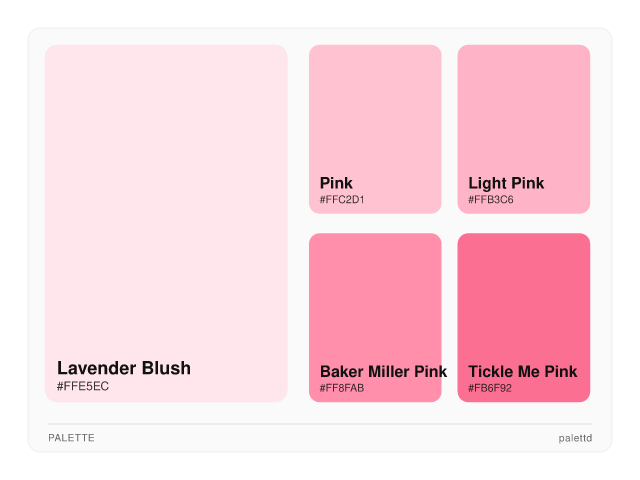Screen dimensions: 640x480
Task: Click the #FF8FAB hex code
Action: click(x=342, y=388)
